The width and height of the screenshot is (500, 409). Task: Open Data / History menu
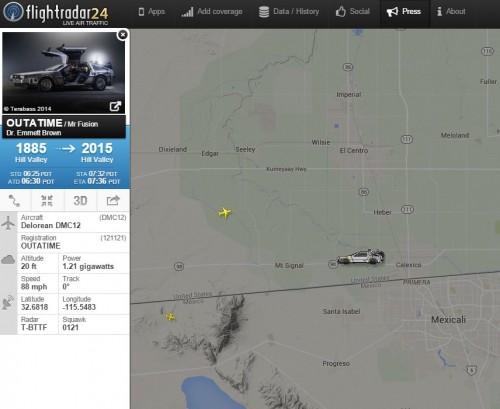tap(289, 12)
